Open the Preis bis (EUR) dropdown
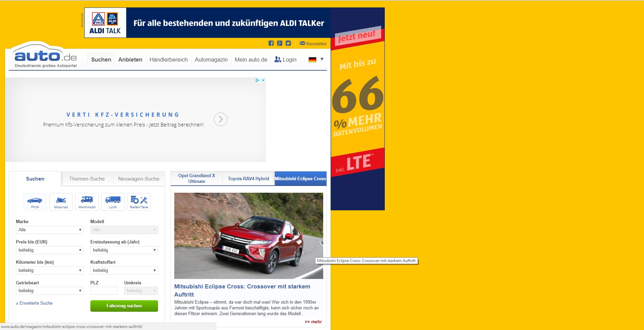This screenshot has width=644, height=330. [x=50, y=250]
